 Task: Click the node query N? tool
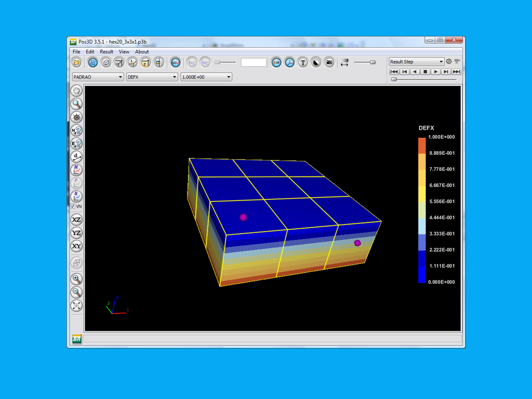tap(76, 130)
